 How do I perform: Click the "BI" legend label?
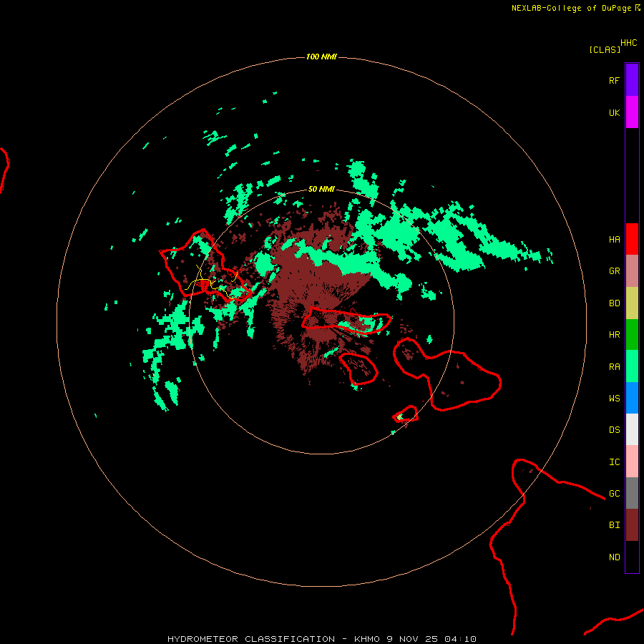pos(614,525)
